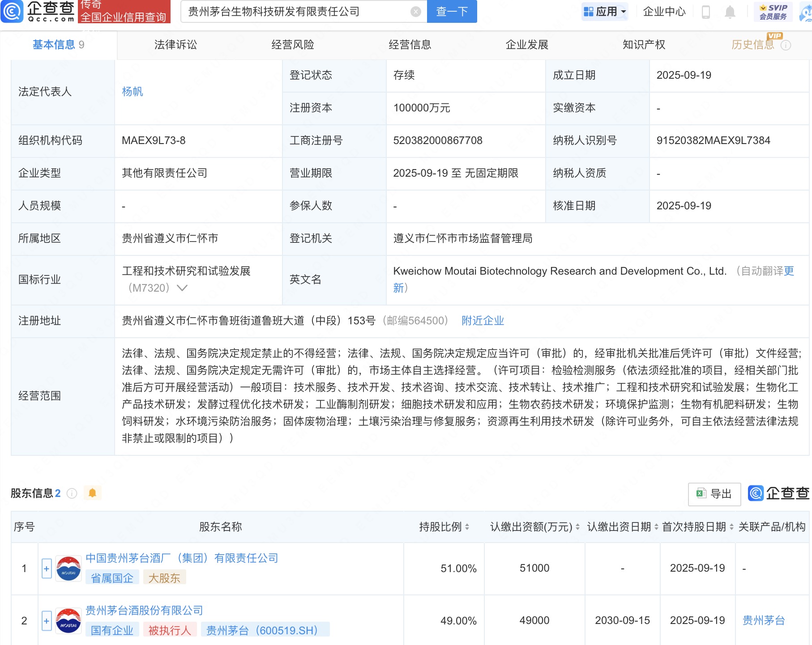Open the mobile app phone icon
Viewport: 812px width, 645px height.
point(706,12)
